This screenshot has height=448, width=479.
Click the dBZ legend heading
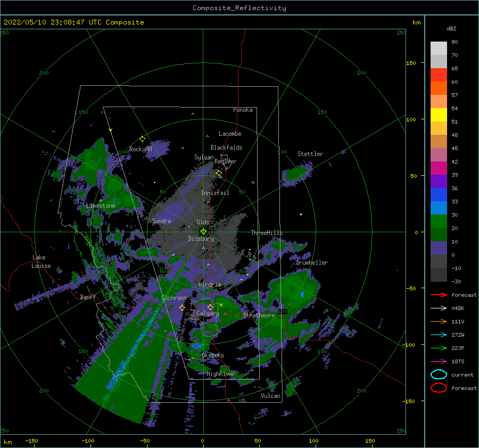pyautogui.click(x=451, y=28)
